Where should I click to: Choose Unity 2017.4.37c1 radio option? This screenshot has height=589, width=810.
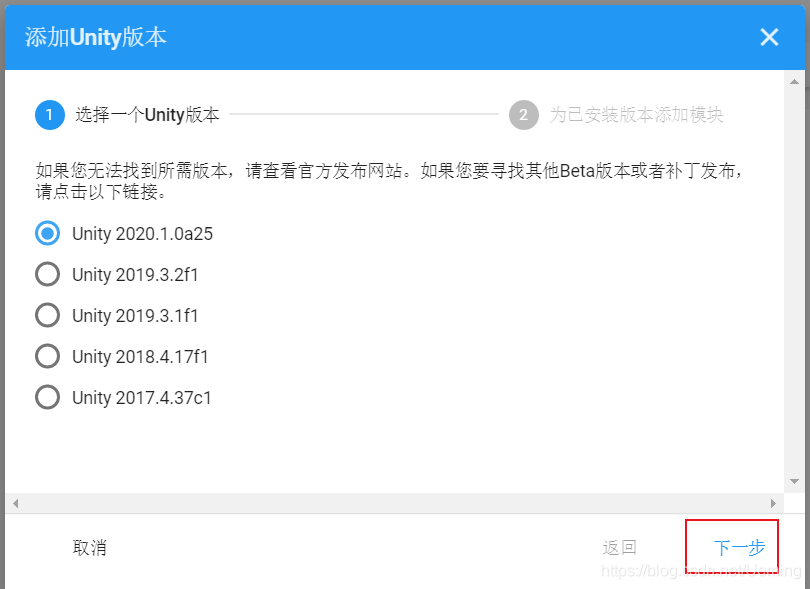[48, 397]
